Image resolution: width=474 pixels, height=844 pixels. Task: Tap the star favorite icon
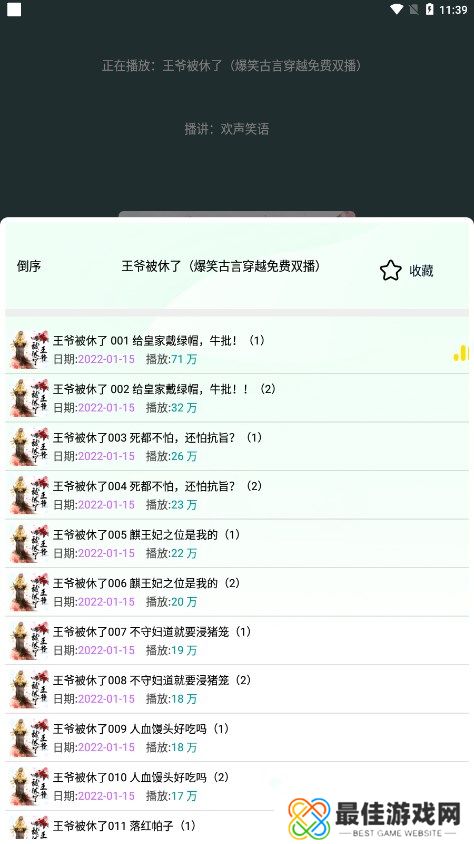[391, 270]
